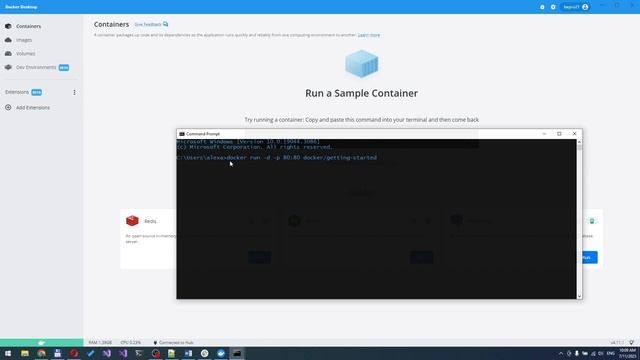Click the Redis logo on its card
640x360 pixels.
(x=132, y=221)
